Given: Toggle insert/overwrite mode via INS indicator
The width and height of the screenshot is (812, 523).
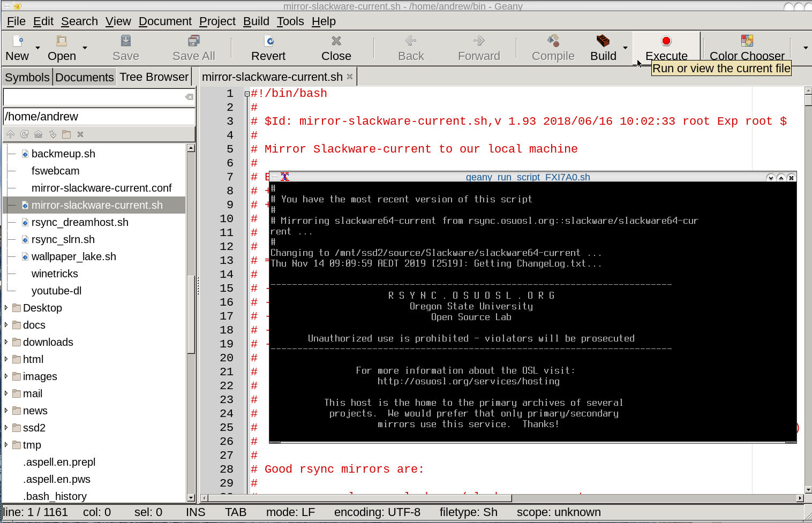Looking at the screenshot, I should click(196, 512).
